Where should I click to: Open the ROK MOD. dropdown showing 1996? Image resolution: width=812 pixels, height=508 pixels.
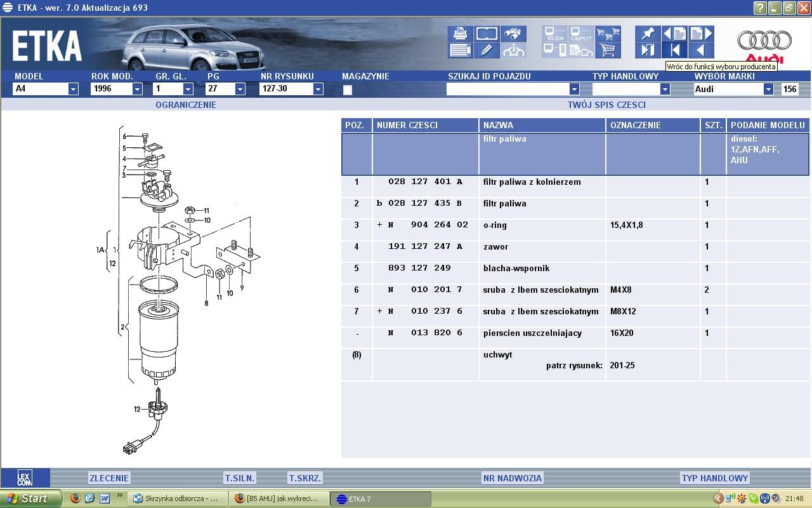pos(137,89)
